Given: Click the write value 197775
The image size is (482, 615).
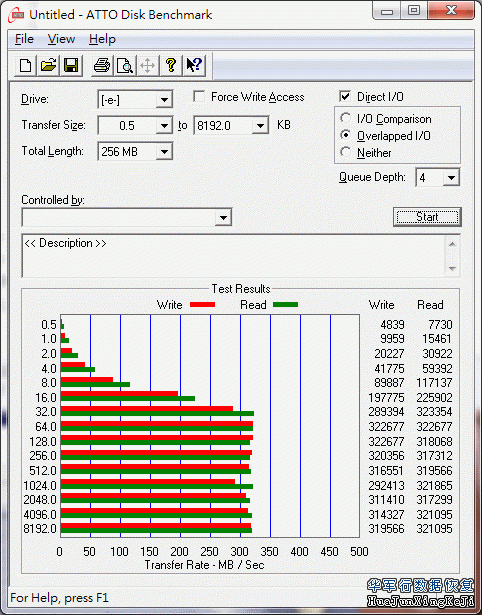Looking at the screenshot, I should point(386,398).
